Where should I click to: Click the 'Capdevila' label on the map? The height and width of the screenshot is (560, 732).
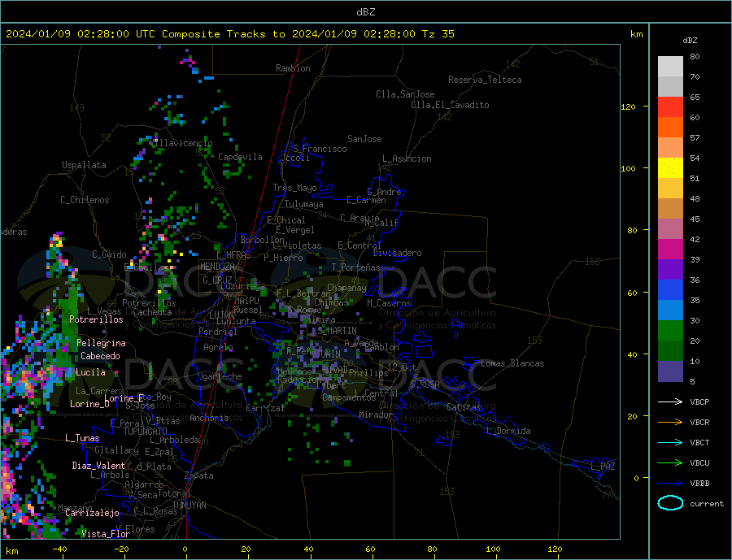click(x=240, y=157)
